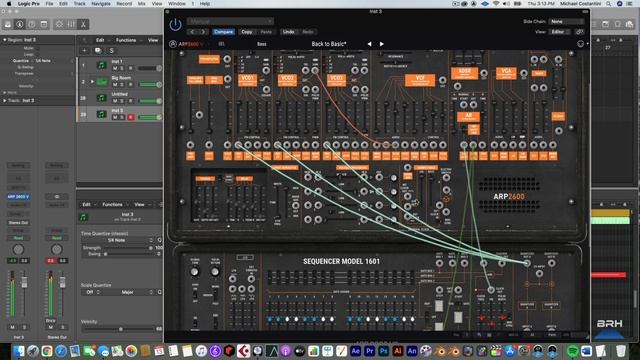The width and height of the screenshot is (640, 360).
Task: Go to next plug-in setting arrow
Action: [203, 31]
